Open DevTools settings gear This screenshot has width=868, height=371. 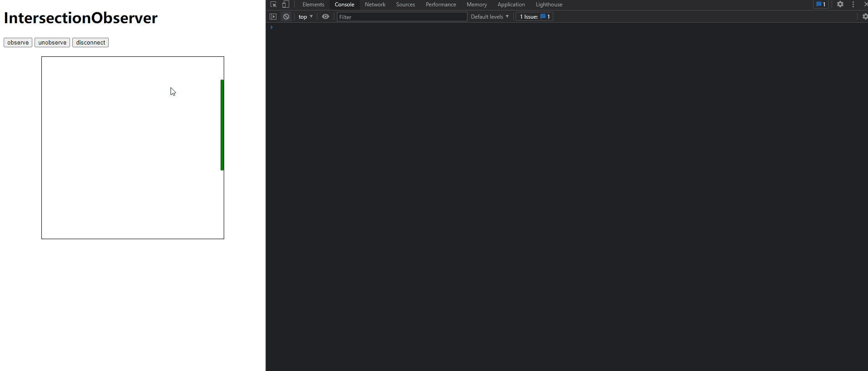[840, 5]
